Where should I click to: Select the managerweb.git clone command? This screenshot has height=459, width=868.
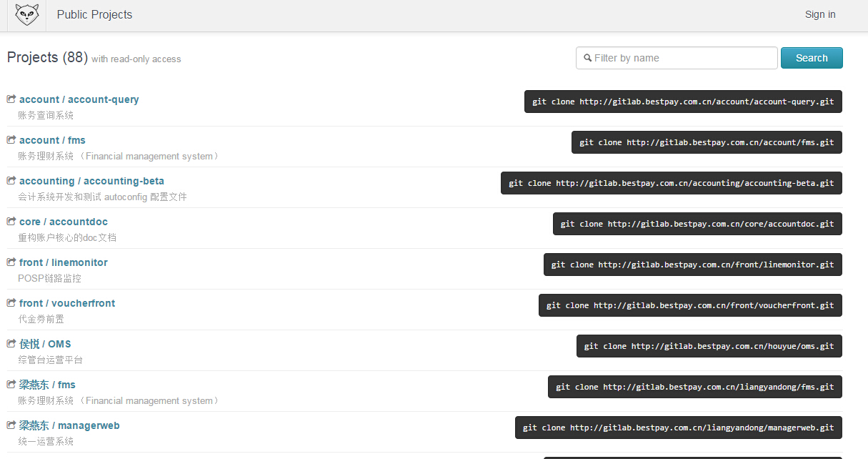tap(679, 428)
